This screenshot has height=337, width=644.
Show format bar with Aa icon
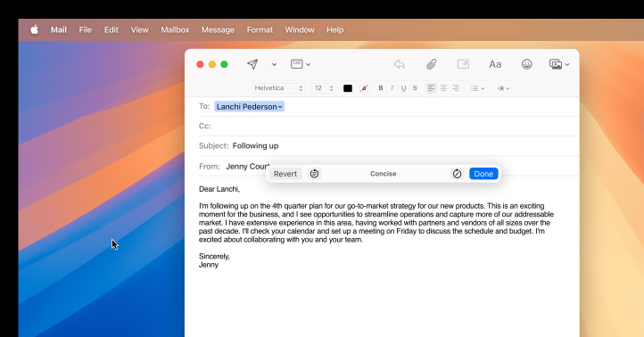point(495,64)
